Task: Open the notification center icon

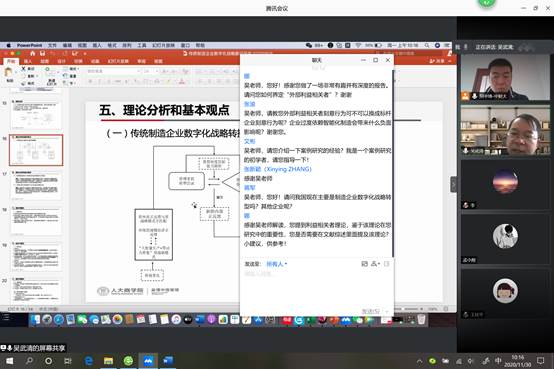Action: click(541, 361)
